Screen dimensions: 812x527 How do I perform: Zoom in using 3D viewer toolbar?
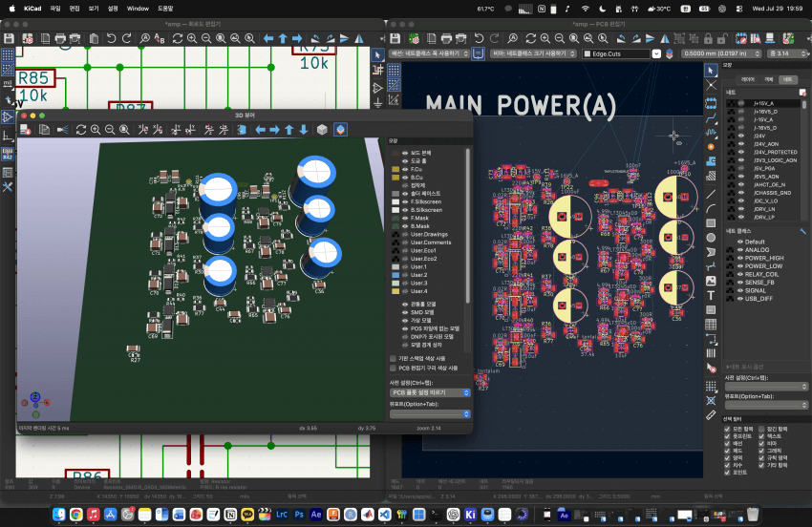96,130
